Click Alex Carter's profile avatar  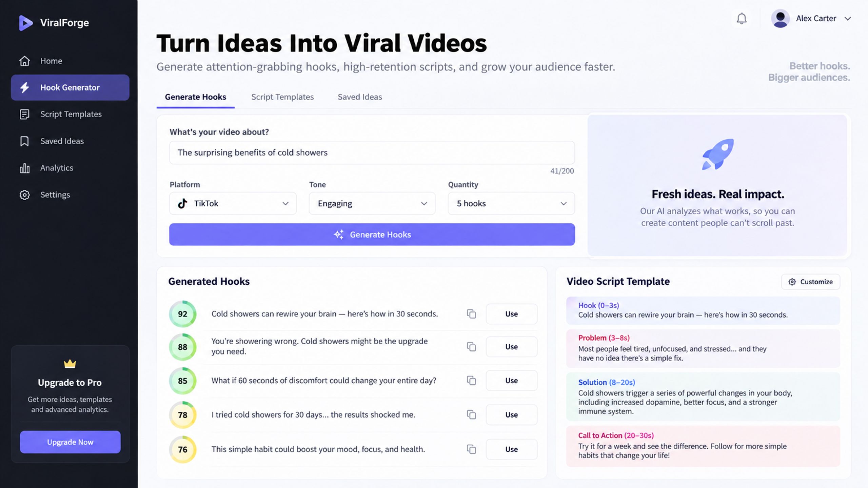pos(780,18)
